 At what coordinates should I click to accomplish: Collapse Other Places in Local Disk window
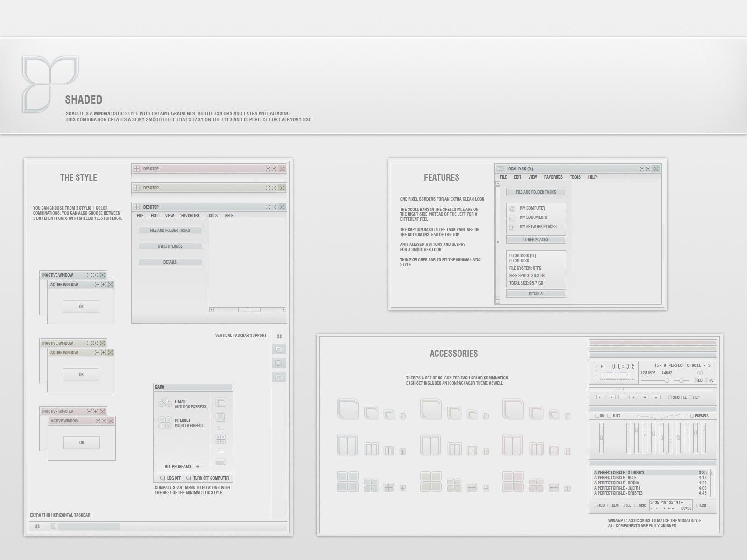click(536, 239)
